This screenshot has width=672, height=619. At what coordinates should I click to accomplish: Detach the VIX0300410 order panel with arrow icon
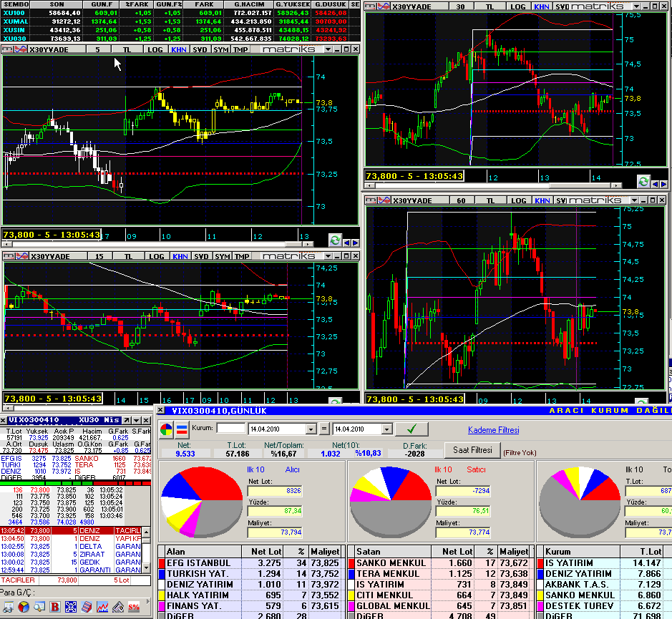(x=127, y=420)
